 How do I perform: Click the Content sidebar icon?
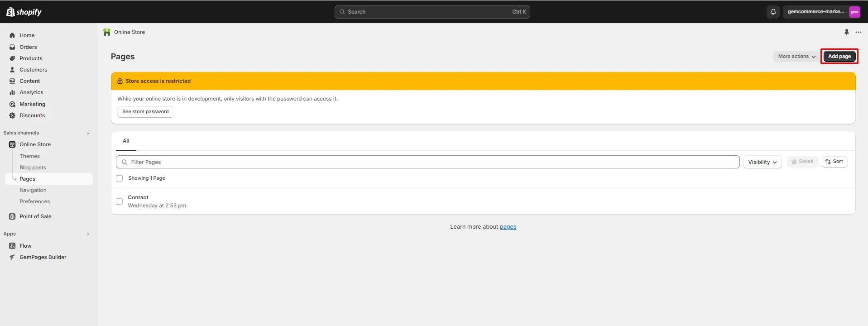(x=12, y=81)
